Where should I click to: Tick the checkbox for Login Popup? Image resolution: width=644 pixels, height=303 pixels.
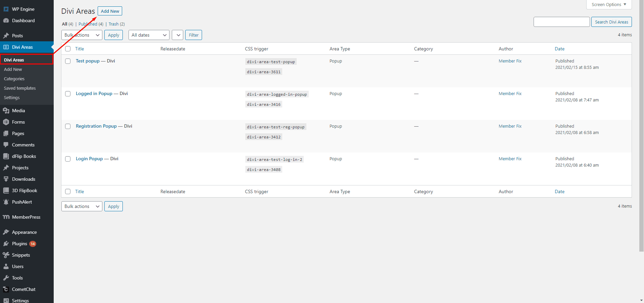(x=68, y=159)
